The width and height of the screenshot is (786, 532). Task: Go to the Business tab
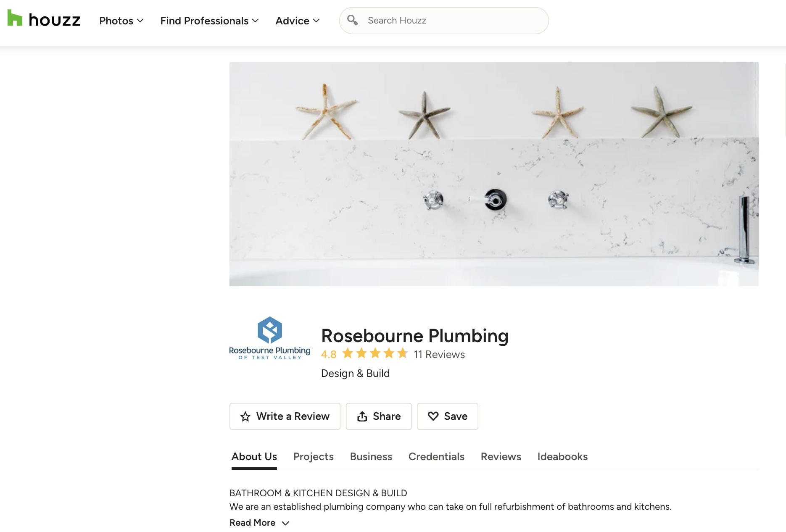coord(371,457)
